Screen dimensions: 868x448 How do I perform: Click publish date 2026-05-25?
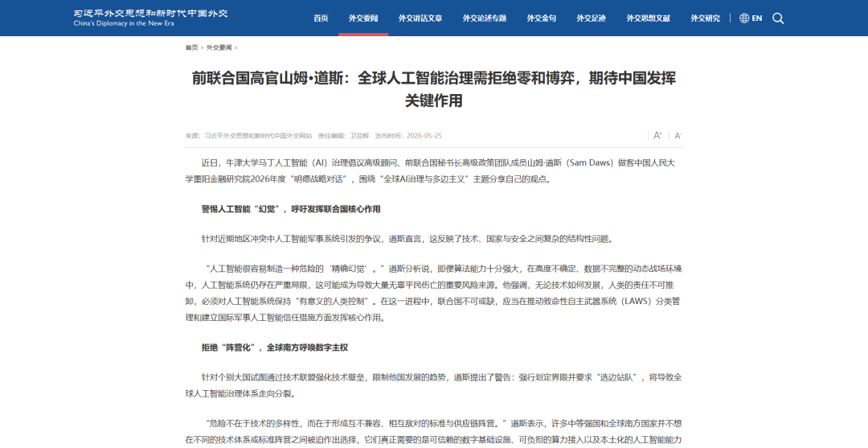(424, 136)
